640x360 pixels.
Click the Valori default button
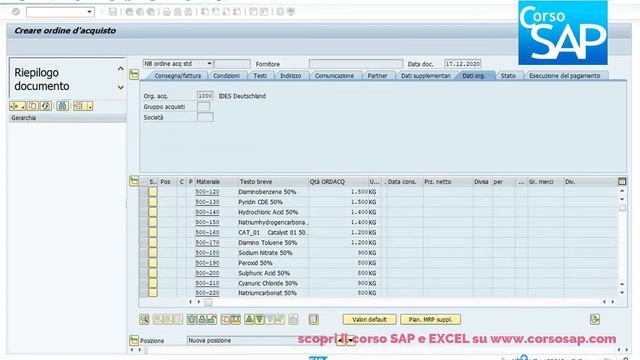(x=369, y=320)
